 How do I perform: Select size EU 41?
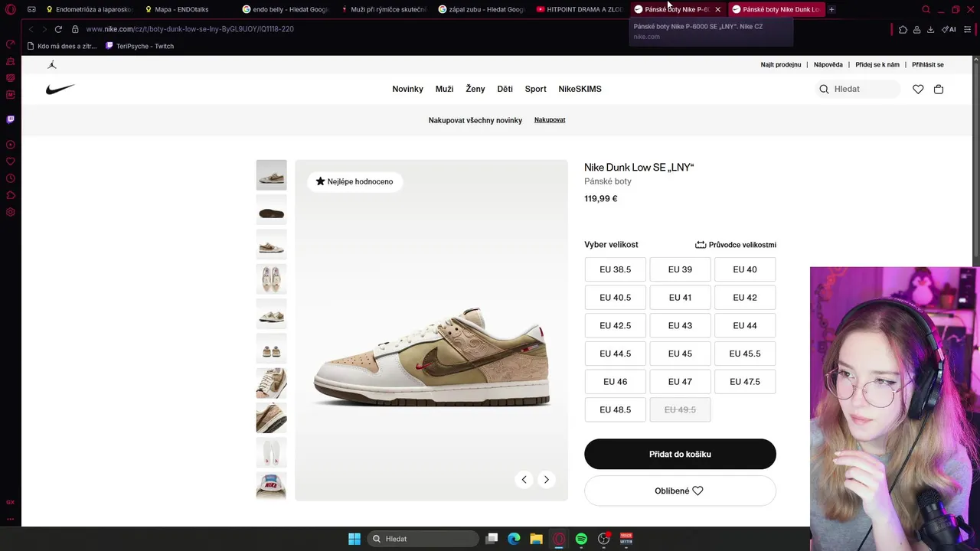(x=680, y=298)
